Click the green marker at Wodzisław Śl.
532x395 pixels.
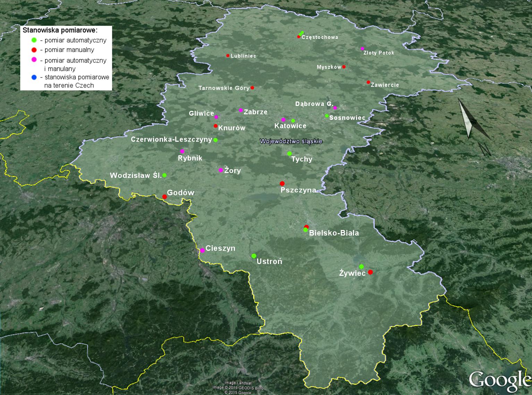coord(164,175)
